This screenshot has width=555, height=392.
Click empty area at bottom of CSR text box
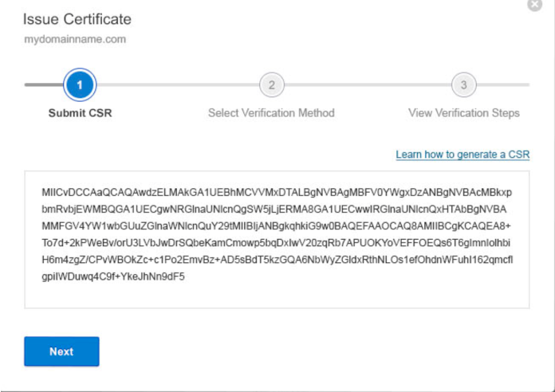pyautogui.click(x=277, y=296)
